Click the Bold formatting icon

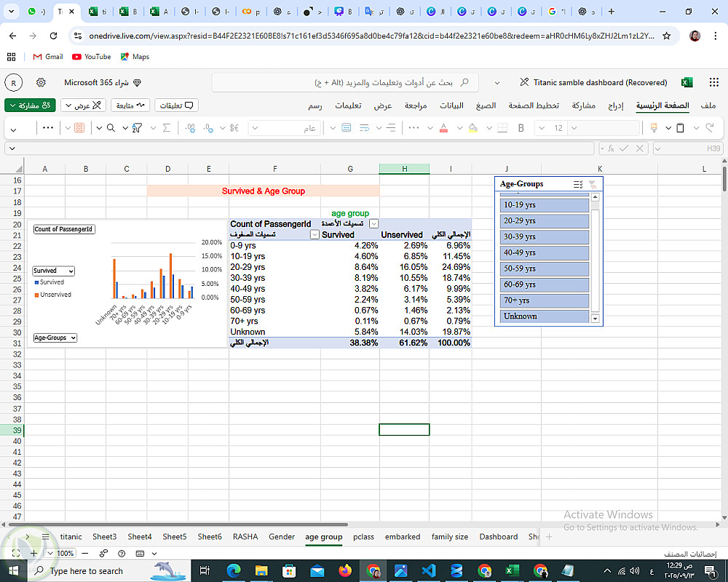tap(521, 128)
